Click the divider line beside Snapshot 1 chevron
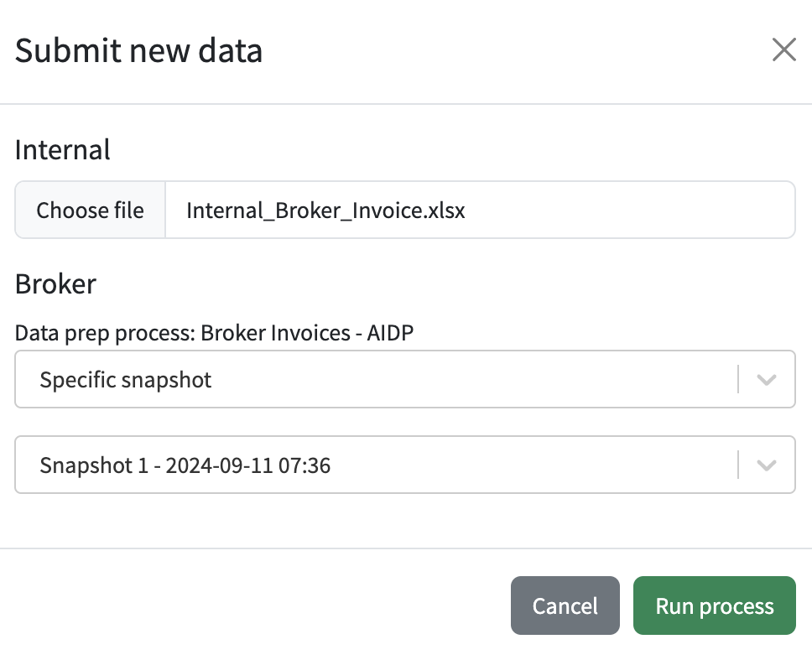The height and width of the screenshot is (660, 812). 738,465
